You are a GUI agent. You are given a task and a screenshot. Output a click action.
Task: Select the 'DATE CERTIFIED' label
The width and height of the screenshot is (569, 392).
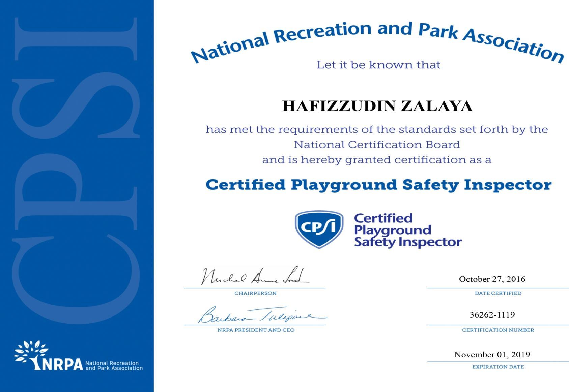click(498, 293)
